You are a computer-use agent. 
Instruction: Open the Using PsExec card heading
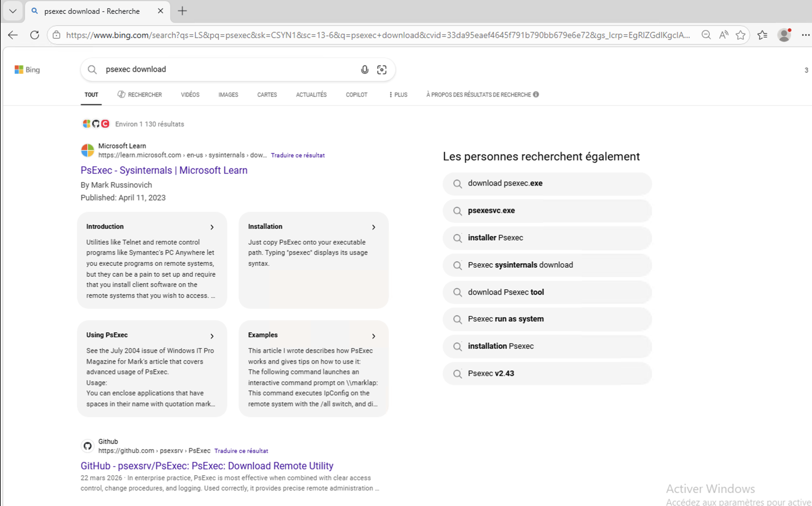[x=107, y=335]
